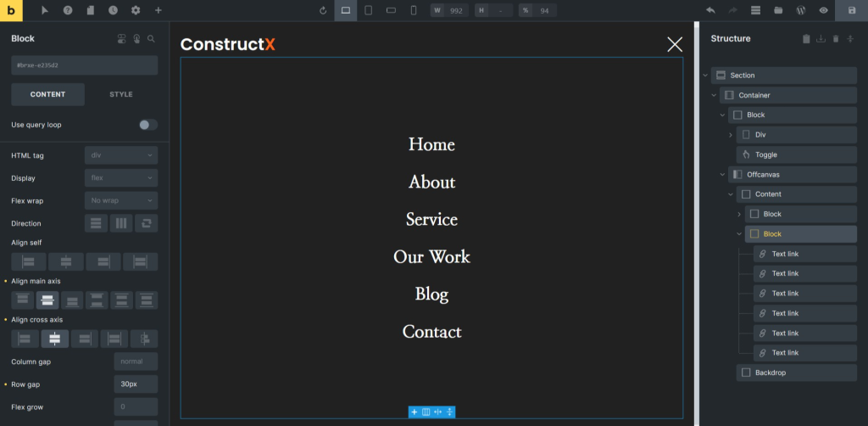
Task: Switch to the STYLE tab
Action: [120, 95]
